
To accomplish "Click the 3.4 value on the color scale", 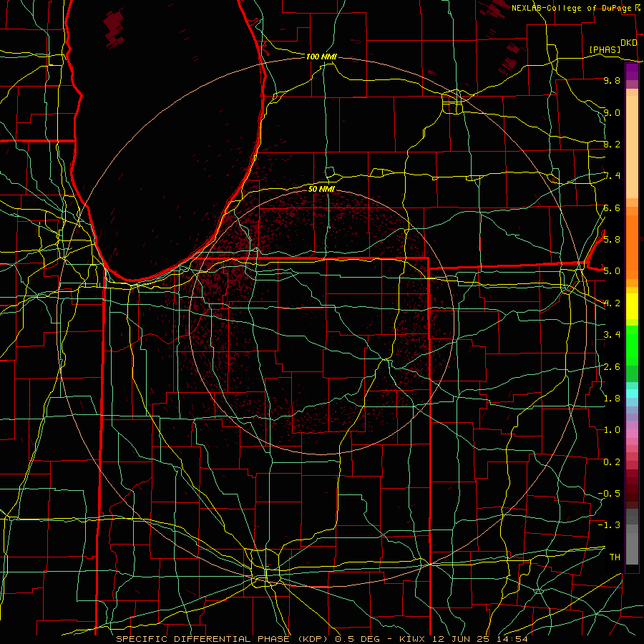I will pyautogui.click(x=612, y=335).
